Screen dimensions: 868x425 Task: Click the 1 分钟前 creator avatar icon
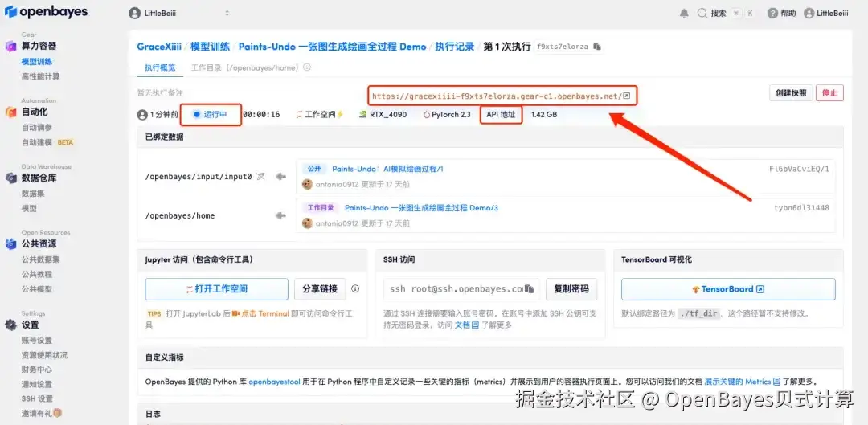[x=142, y=115]
